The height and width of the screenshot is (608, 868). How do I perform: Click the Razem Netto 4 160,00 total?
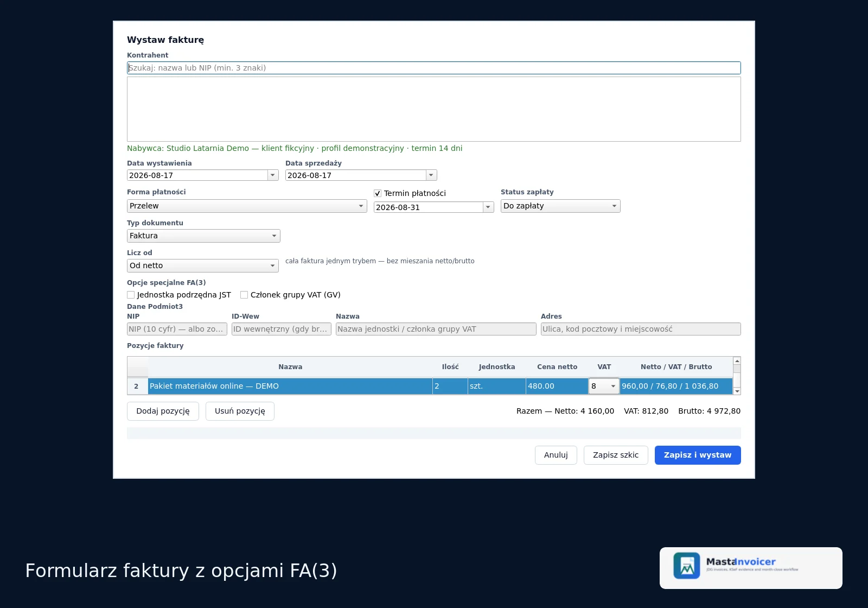coord(565,411)
